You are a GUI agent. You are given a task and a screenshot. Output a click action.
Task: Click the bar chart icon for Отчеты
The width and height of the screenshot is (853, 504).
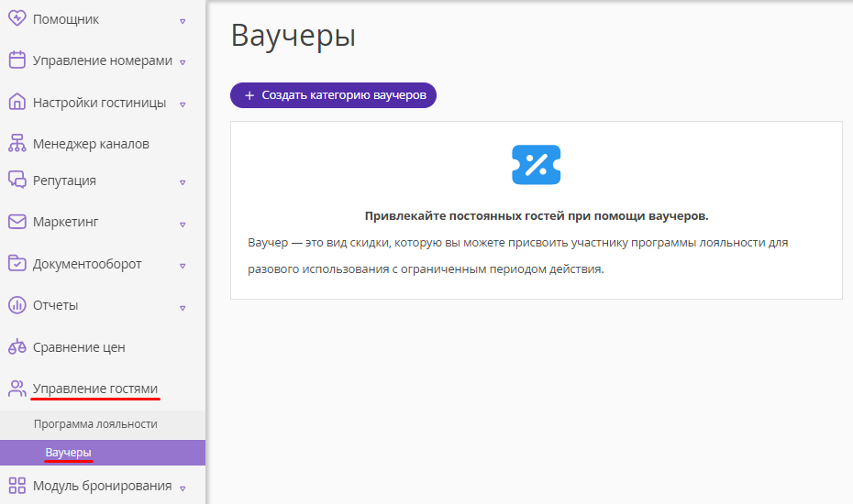tap(17, 305)
